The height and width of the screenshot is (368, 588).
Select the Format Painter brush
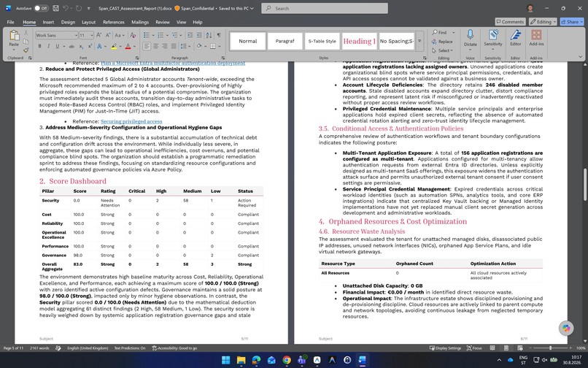[x=26, y=50]
